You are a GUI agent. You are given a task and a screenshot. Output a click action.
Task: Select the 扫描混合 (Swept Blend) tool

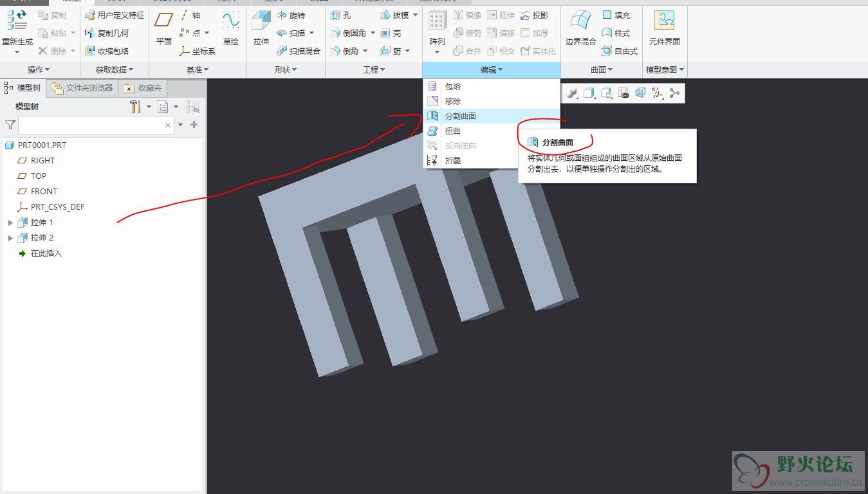tap(299, 51)
